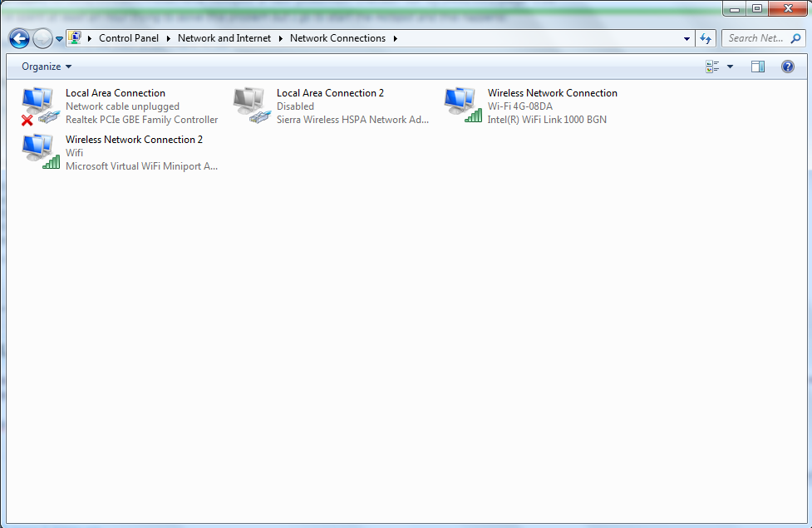Viewport: 812px width, 528px height.
Task: Click the 'Wi-Fi 4G-08DA' network text
Action: click(x=520, y=106)
